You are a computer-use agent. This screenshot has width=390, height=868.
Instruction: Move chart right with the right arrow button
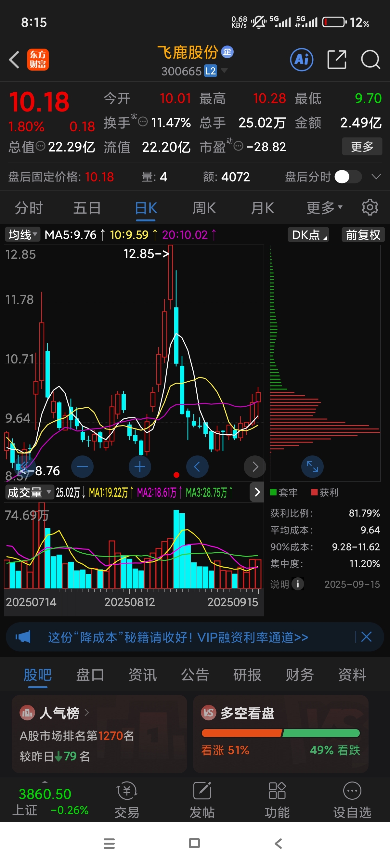pyautogui.click(x=255, y=467)
